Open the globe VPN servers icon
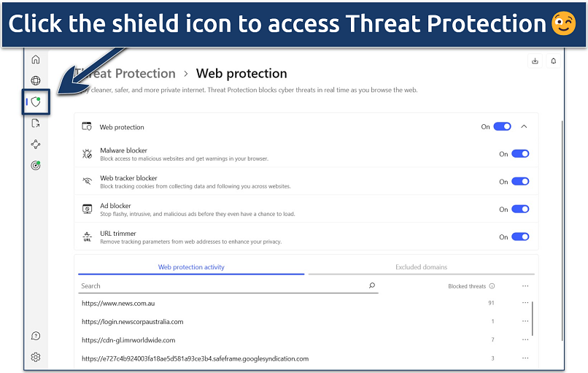This screenshot has height=373, width=588. pyautogui.click(x=36, y=81)
